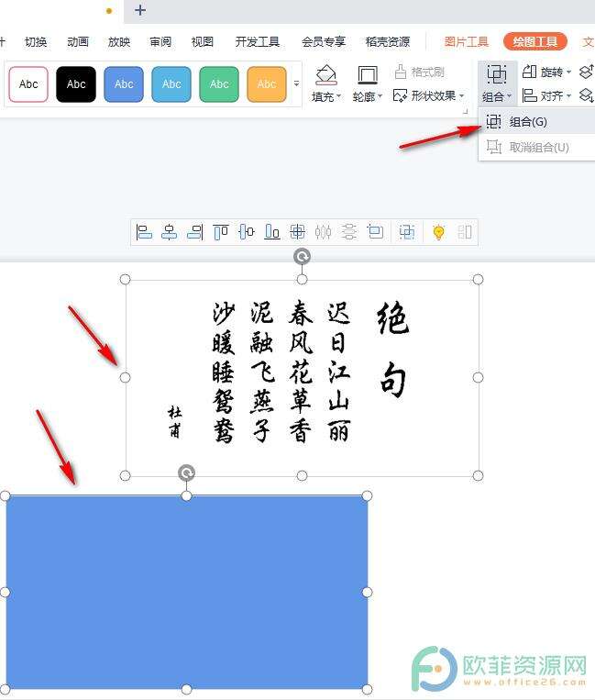Click the Fill (填充) dropdown arrow
Viewport: 595px width, 700px height.
pyautogui.click(x=339, y=96)
